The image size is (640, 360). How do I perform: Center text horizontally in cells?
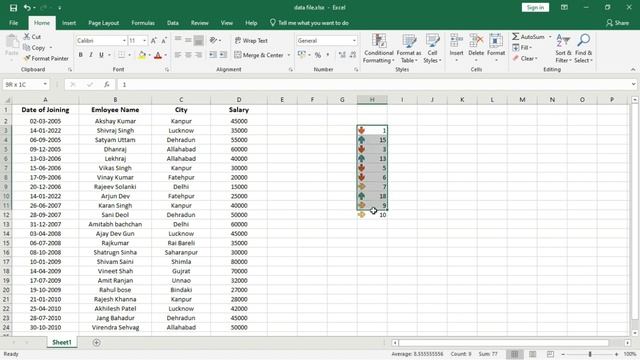[188, 55]
